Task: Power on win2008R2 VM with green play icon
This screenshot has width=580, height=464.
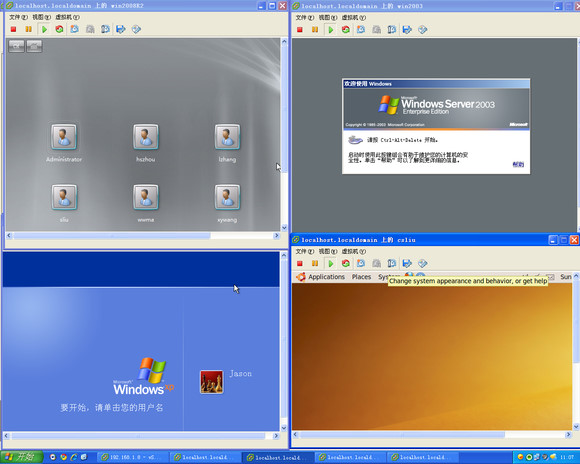Action: point(44,29)
